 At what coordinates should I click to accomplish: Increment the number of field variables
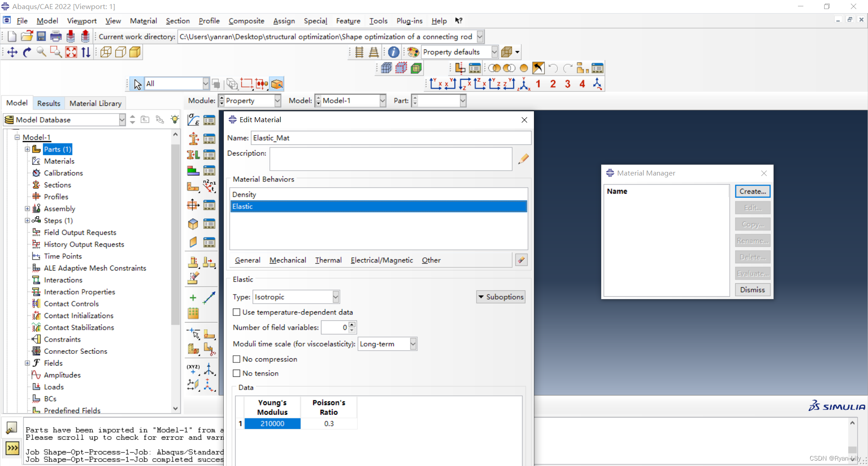click(x=353, y=324)
